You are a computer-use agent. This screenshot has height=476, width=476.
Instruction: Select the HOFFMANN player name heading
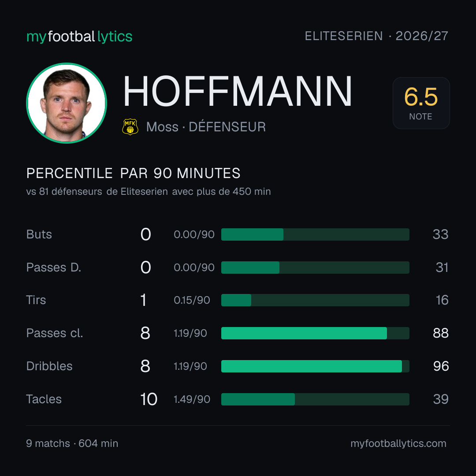point(238,91)
